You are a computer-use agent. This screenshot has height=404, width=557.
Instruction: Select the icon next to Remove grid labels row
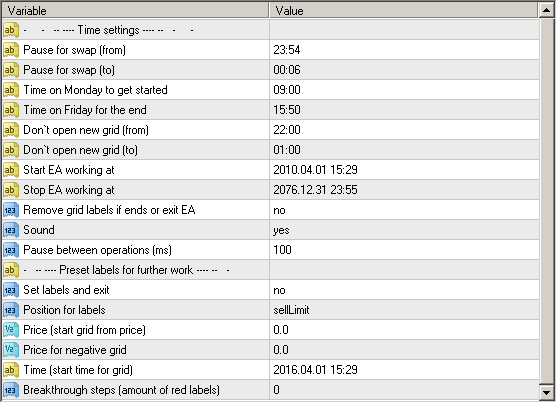11,210
